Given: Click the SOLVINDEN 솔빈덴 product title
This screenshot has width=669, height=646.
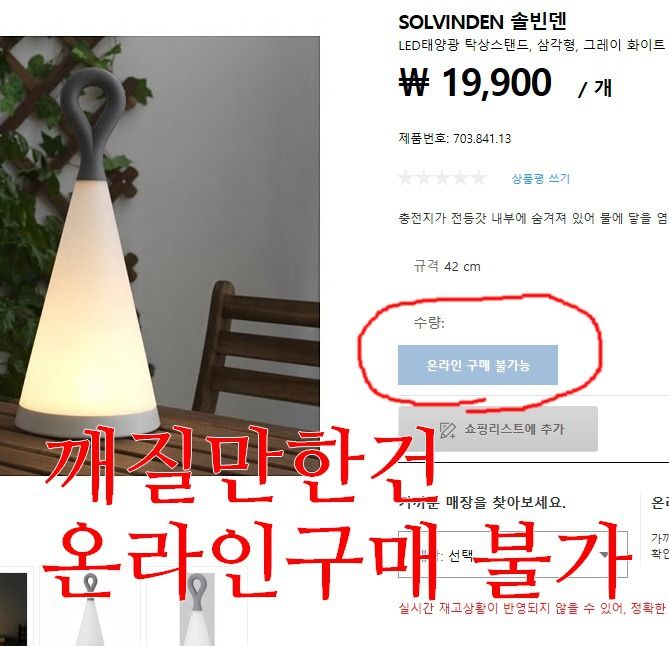Looking at the screenshot, I should (x=482, y=22).
